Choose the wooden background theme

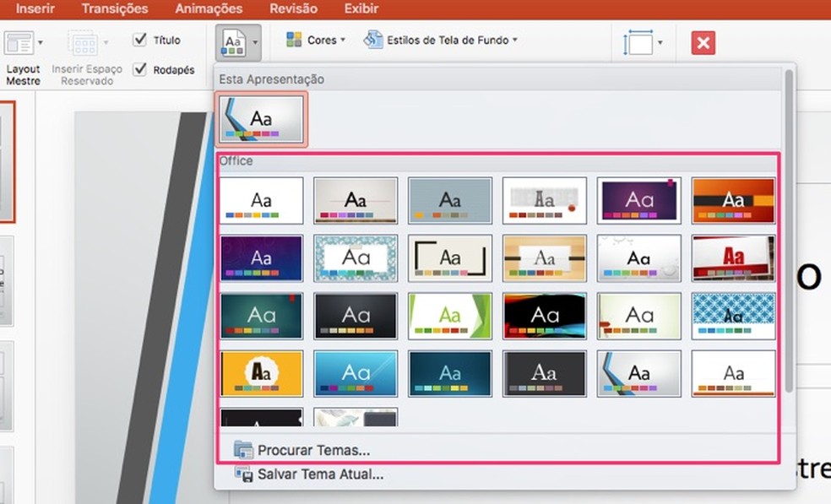pyautogui.click(x=544, y=258)
